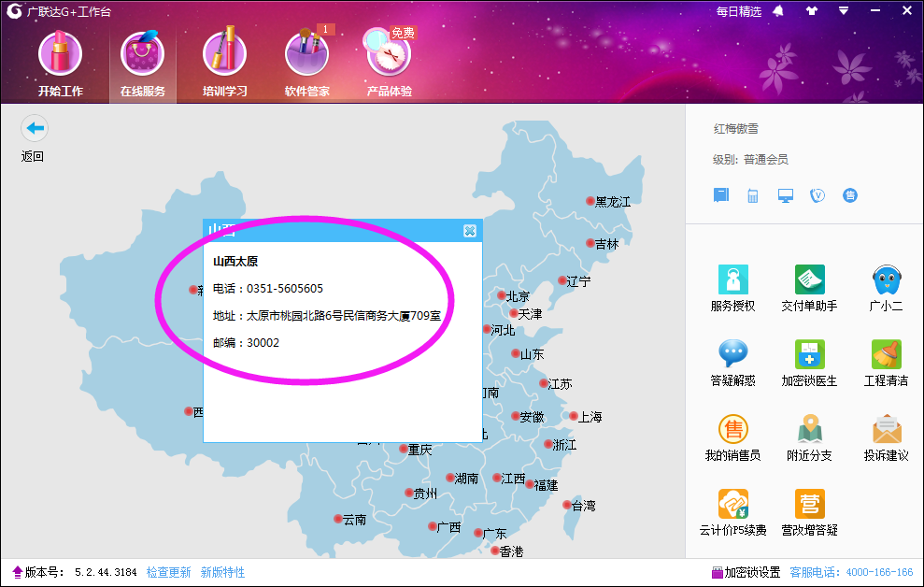Click the blue notebook icon under member level
The image size is (924, 587).
[x=721, y=195]
